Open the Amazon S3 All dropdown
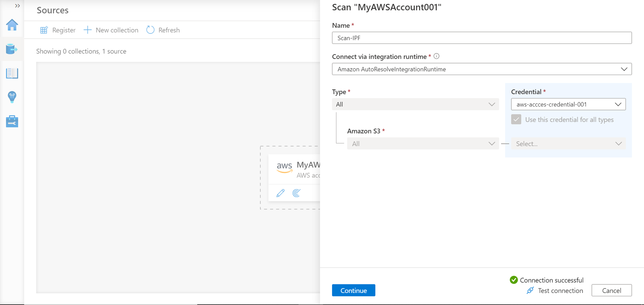644x305 pixels. [x=422, y=144]
